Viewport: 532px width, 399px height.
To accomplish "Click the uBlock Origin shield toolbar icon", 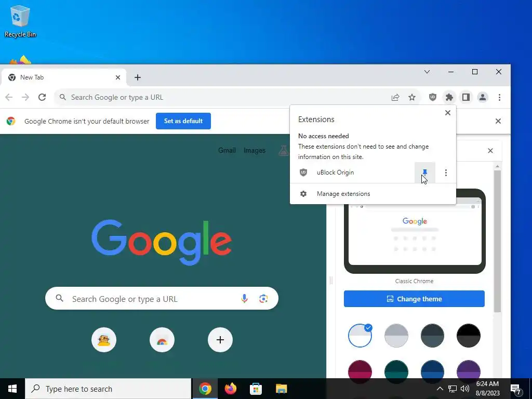I will click(433, 97).
